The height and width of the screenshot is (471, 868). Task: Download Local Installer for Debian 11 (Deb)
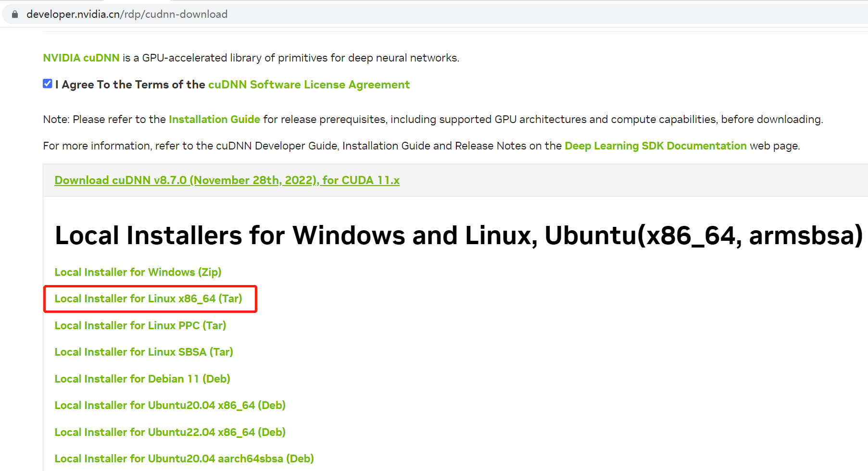[x=142, y=379]
